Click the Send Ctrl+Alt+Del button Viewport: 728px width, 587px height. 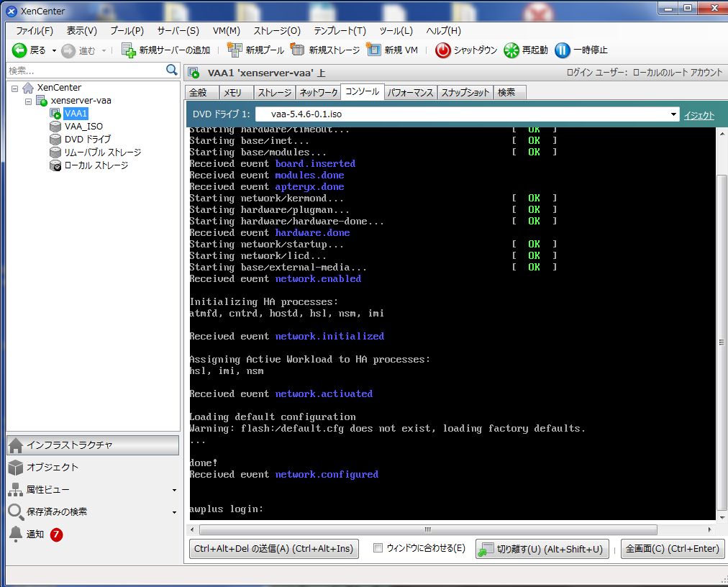tap(273, 549)
